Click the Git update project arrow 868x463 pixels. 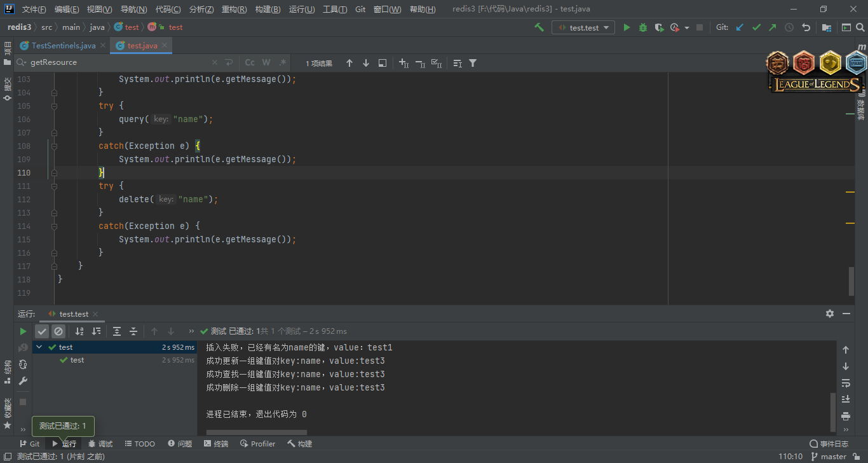tap(740, 27)
